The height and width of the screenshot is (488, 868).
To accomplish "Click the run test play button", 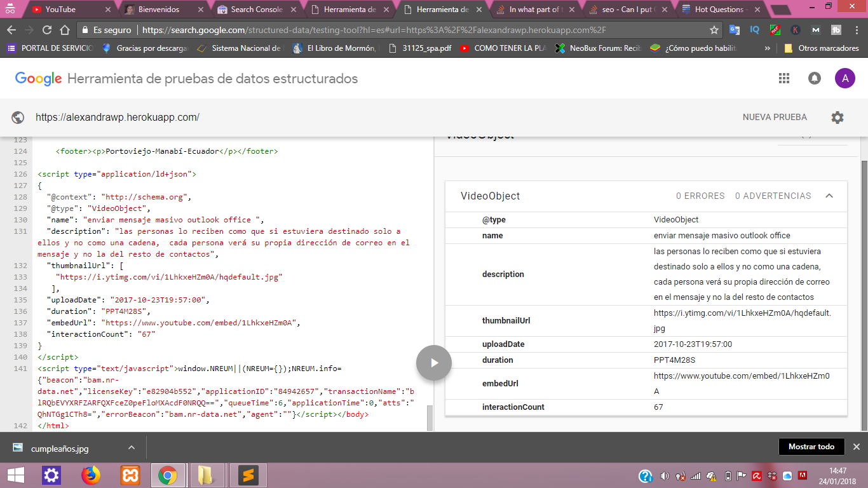I will click(x=434, y=363).
